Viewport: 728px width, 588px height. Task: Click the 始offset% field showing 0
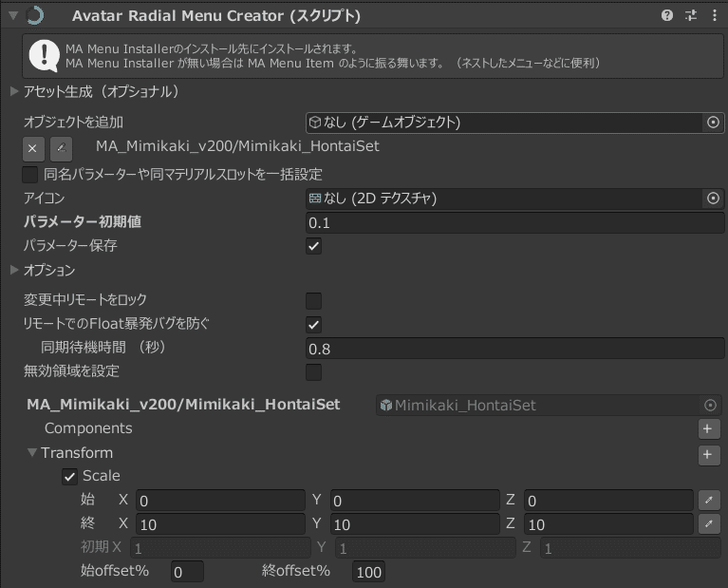coord(187,572)
